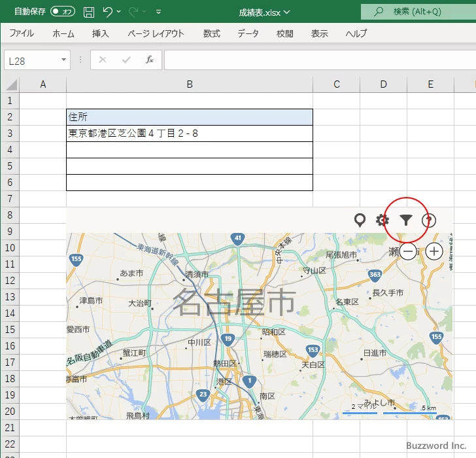Click the formula bar Enter checkmark icon
This screenshot has width=476, height=458.
126,60
